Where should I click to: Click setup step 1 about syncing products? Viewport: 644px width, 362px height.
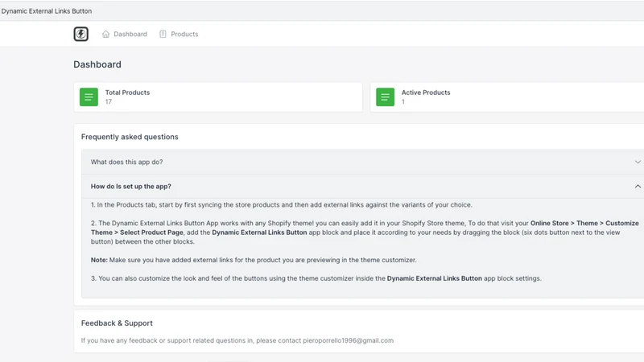(x=281, y=205)
